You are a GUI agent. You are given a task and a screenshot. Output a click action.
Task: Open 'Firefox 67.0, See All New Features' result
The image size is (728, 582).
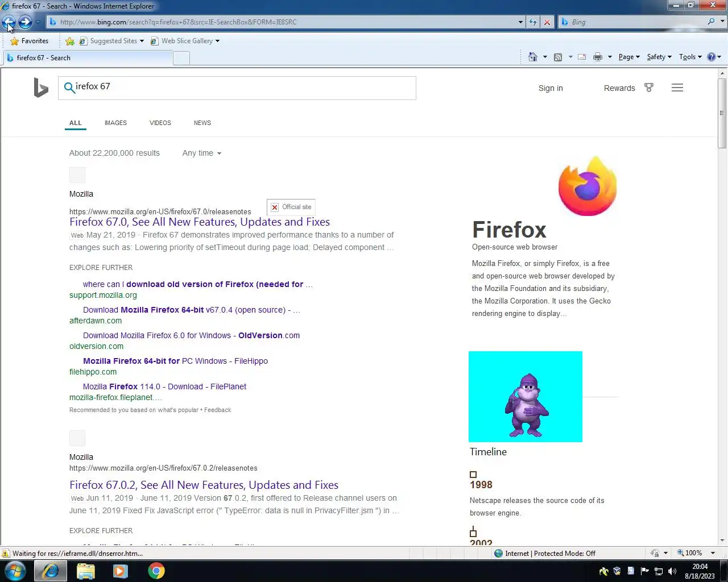(x=200, y=222)
